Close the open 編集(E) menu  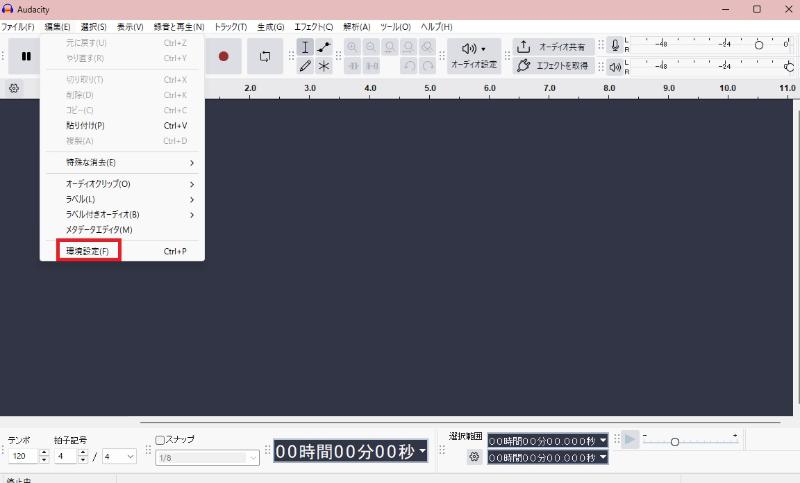[57, 27]
